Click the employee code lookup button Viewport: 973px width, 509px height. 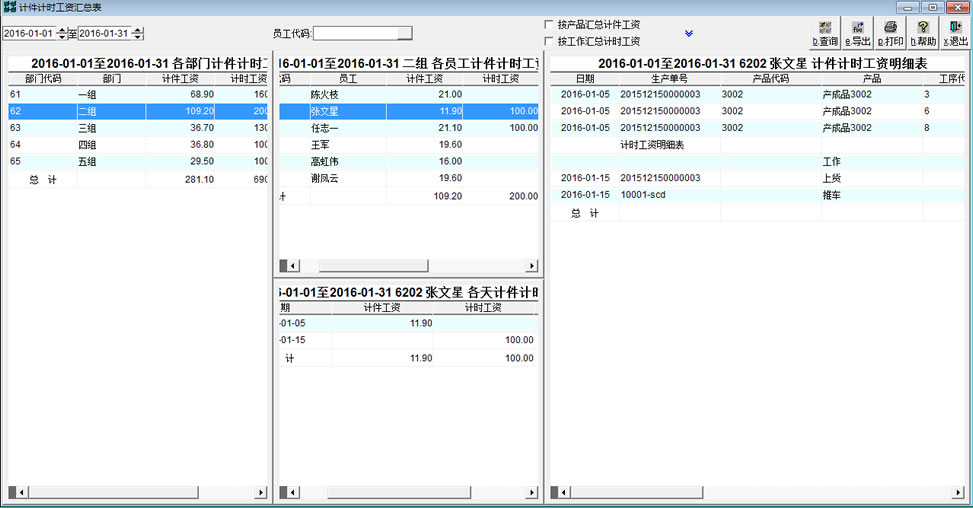(404, 33)
